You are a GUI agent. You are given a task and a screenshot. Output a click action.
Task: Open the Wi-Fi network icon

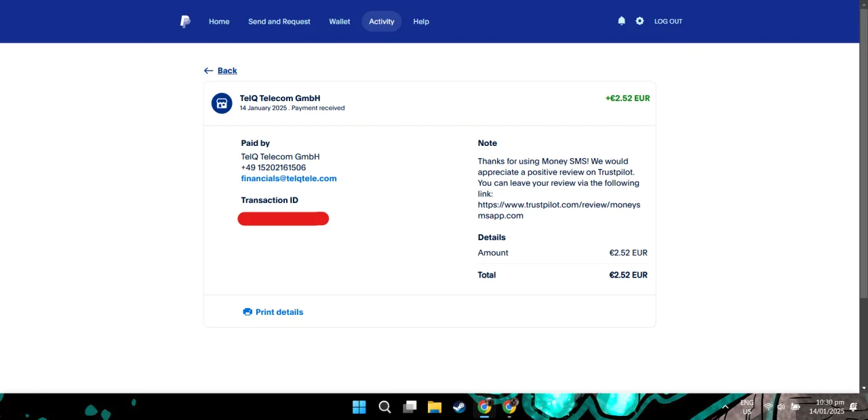coord(768,407)
